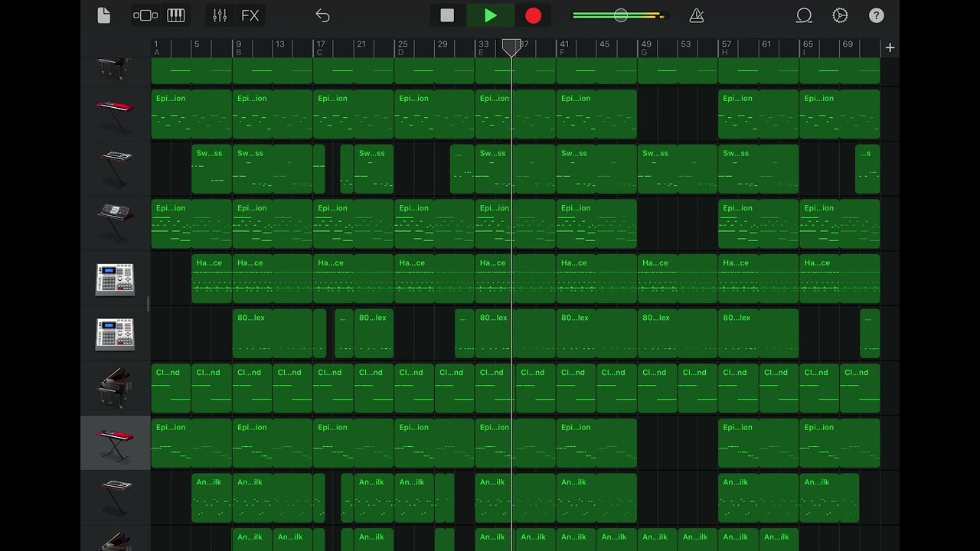Select the An...ilk region starting at bar 65
Viewport: 980px width, 551px height.
coord(829,498)
